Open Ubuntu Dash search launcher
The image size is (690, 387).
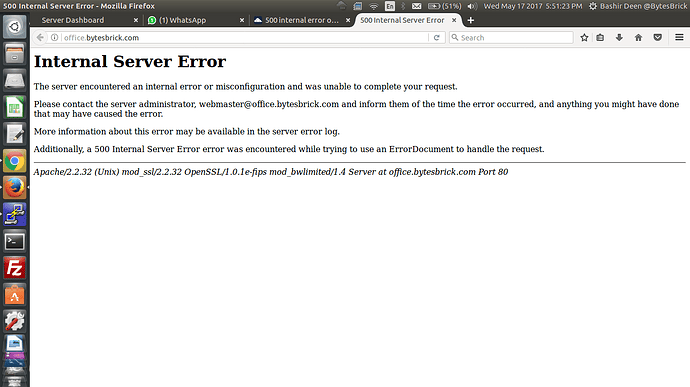(15, 27)
